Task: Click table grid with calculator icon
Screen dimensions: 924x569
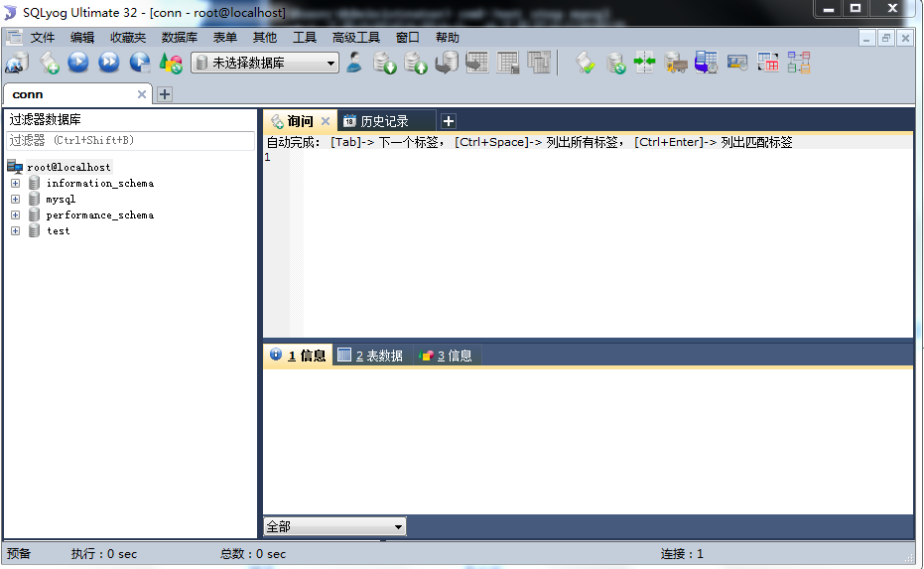Action: [508, 63]
